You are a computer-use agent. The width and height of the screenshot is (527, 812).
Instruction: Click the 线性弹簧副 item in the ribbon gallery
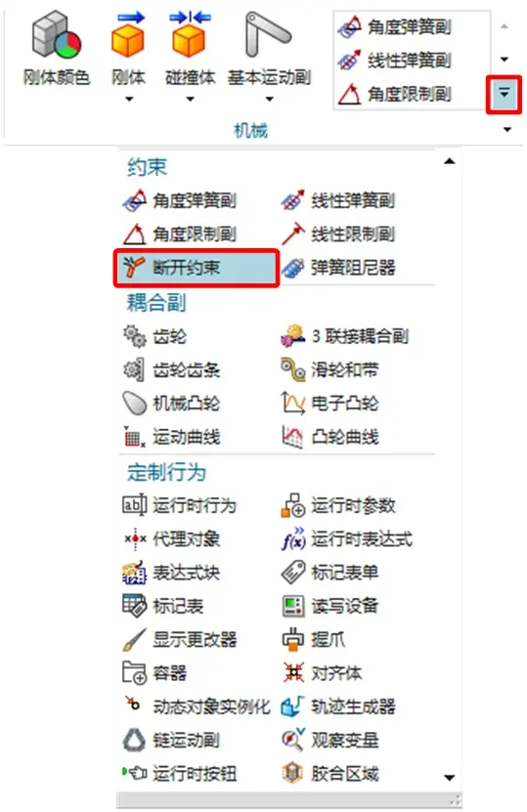pos(395,61)
